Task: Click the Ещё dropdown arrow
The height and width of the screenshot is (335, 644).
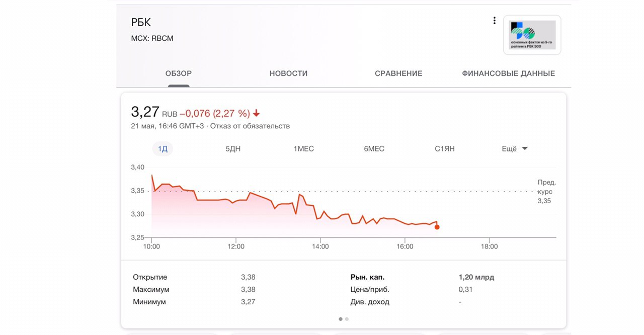Action: (x=525, y=148)
